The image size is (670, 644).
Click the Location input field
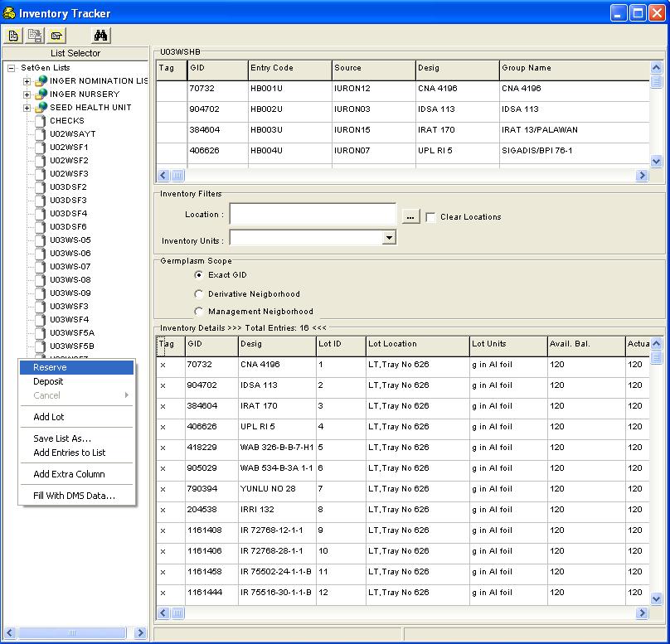[313, 214]
